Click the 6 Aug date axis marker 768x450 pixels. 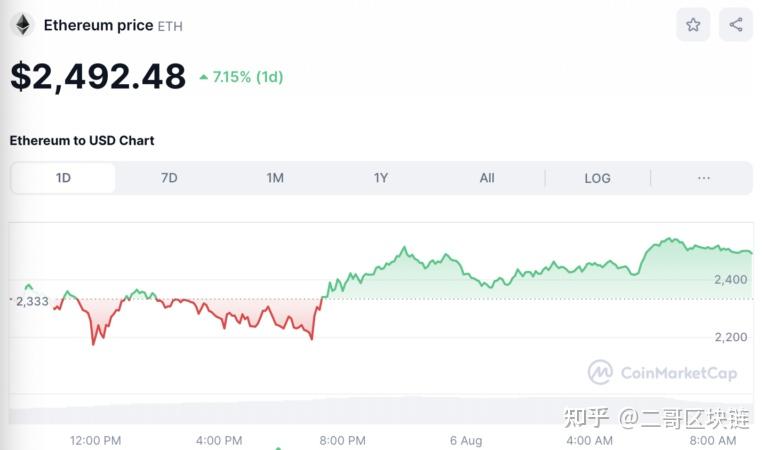tap(466, 441)
